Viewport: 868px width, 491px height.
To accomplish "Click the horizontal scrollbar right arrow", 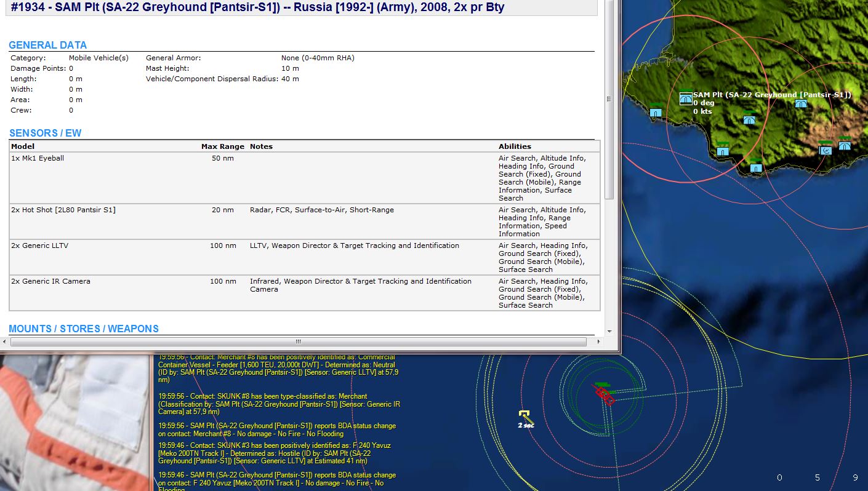I will pos(600,341).
